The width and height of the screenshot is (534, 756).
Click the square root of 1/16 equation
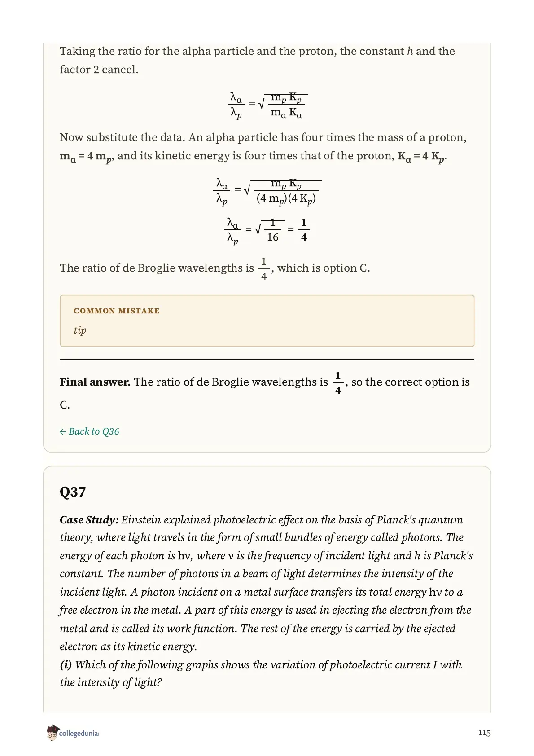[x=267, y=231]
